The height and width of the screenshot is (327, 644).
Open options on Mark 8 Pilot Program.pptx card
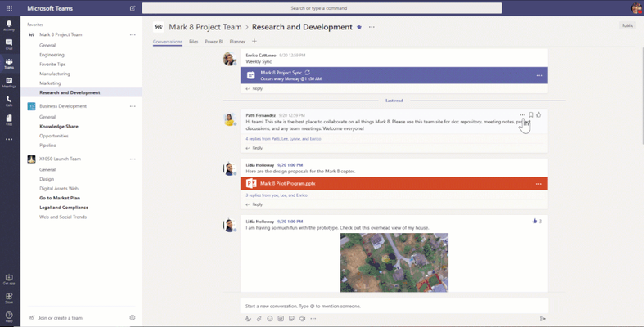point(538,184)
